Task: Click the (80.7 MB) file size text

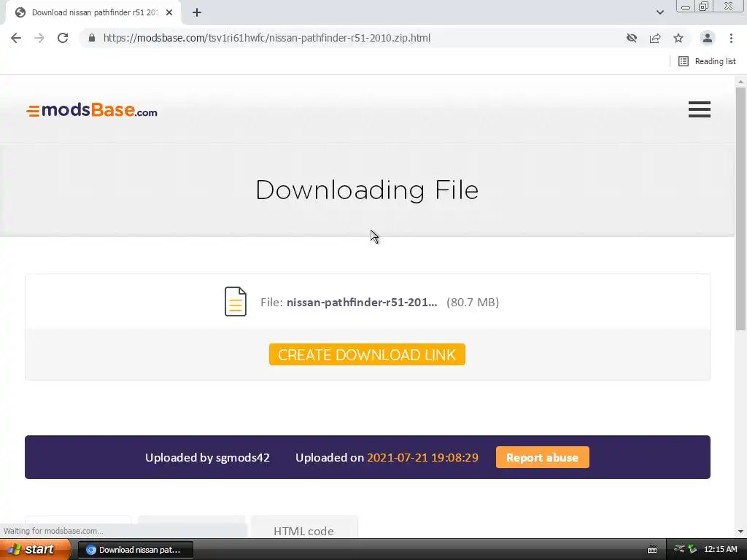Action: pyautogui.click(x=473, y=303)
